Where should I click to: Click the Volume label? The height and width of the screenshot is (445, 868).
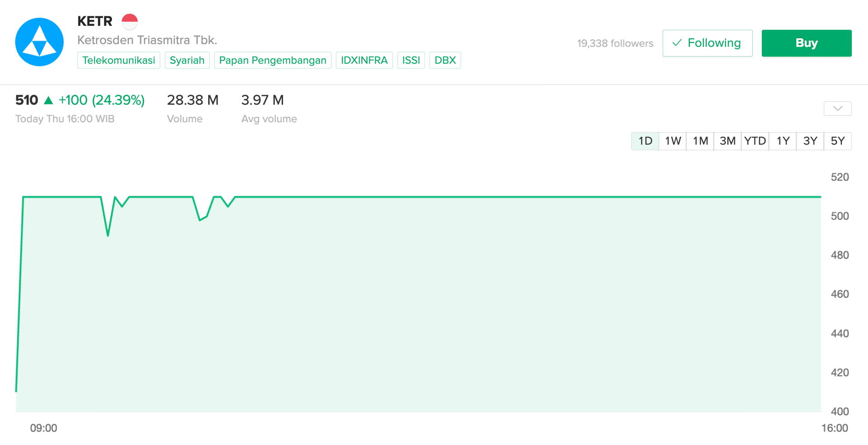point(185,119)
